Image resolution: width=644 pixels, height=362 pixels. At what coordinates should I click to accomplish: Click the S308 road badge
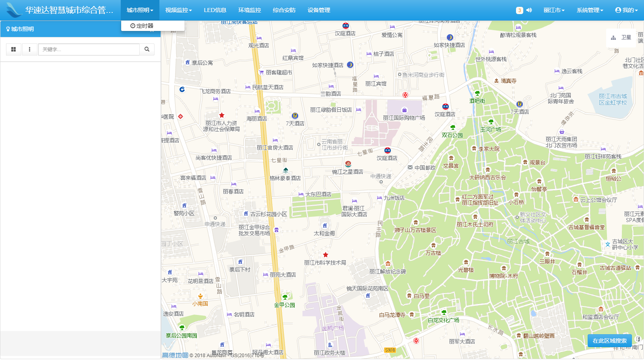point(390,350)
